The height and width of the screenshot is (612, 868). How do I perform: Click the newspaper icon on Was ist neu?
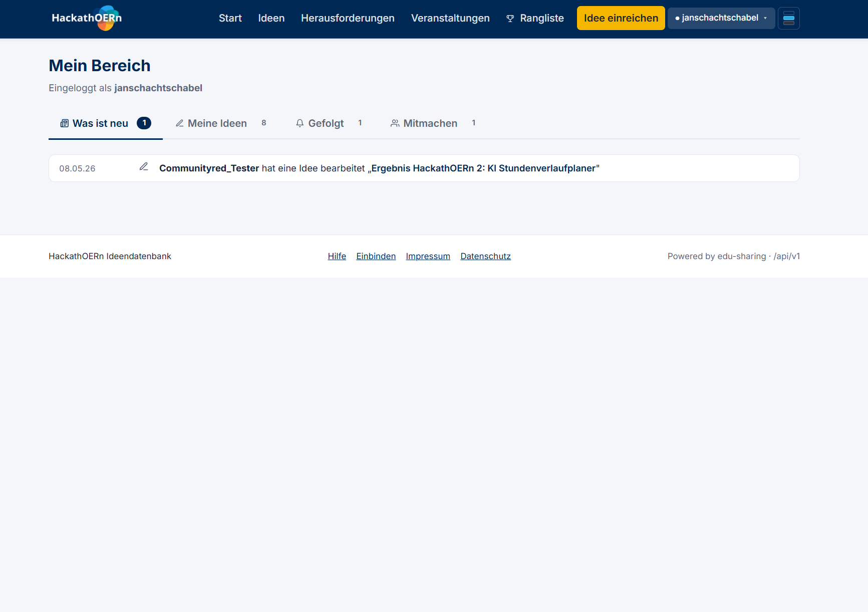65,123
